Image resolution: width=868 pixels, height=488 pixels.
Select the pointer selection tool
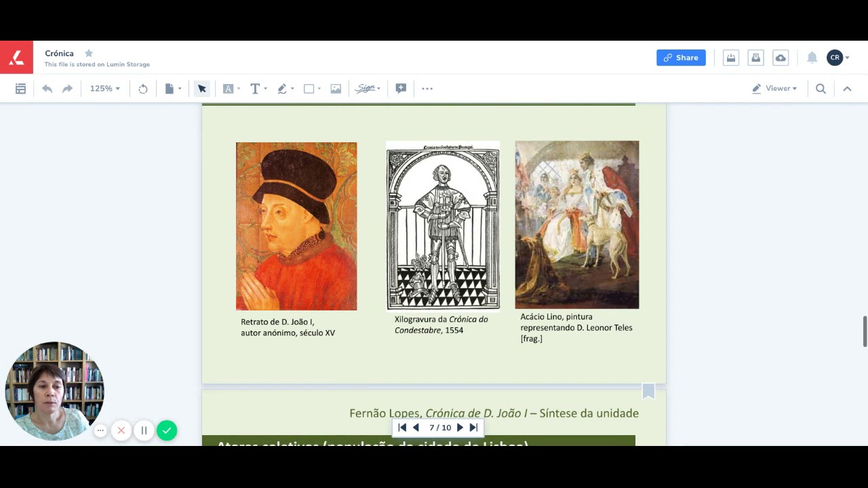[x=201, y=89]
